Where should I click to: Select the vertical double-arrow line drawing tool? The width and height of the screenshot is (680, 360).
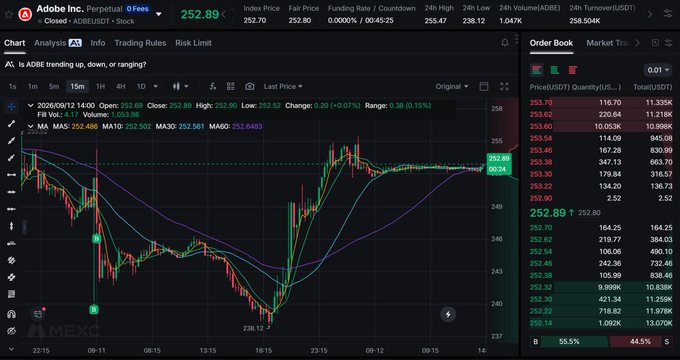coord(12,226)
